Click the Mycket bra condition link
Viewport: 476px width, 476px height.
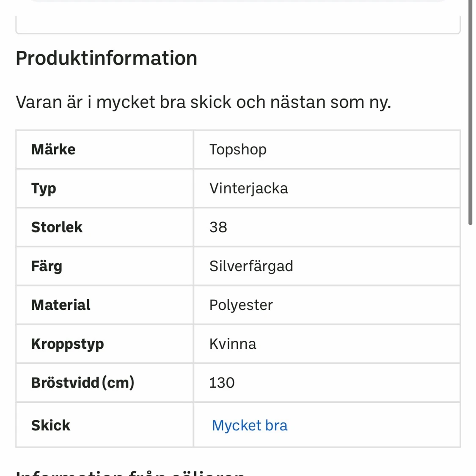pyautogui.click(x=249, y=425)
